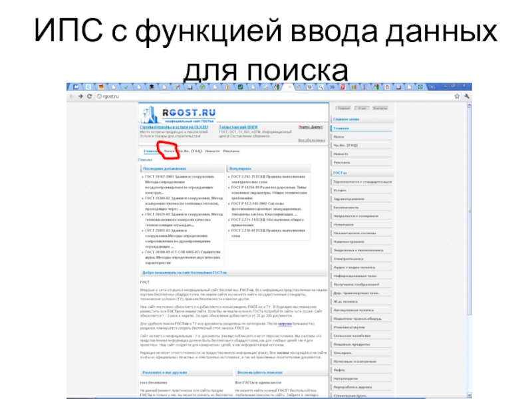The width and height of the screenshot is (532, 399).
Task: Click the О нас button
Action: coord(362,108)
